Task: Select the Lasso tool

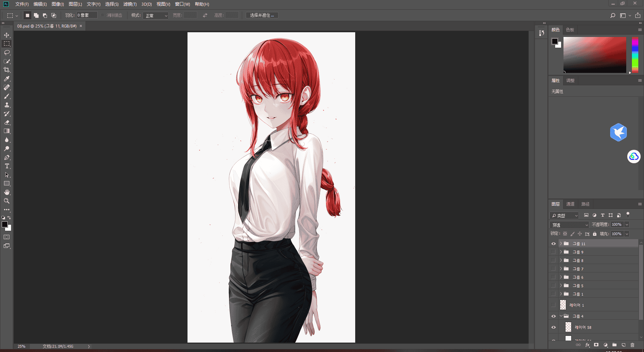Action: click(x=7, y=52)
